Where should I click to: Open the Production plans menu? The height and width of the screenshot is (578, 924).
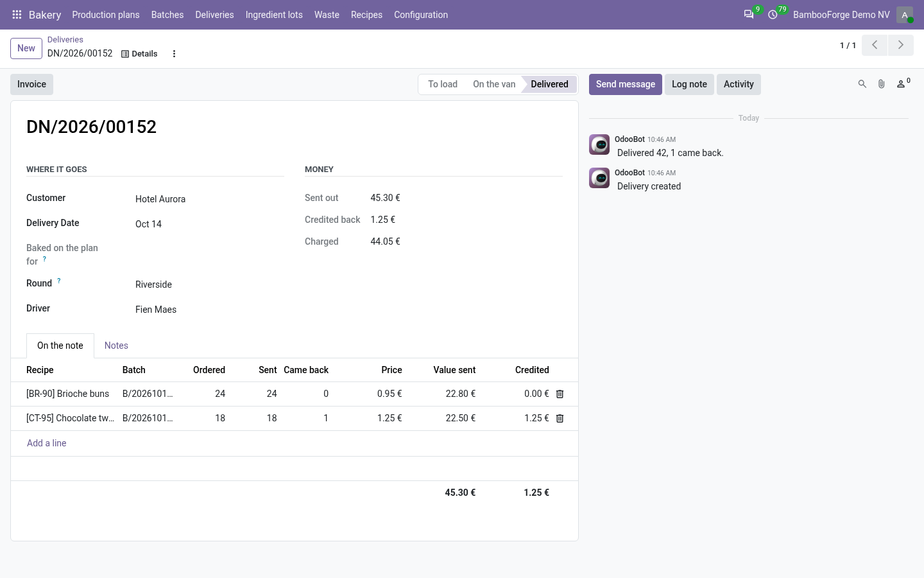pos(106,15)
